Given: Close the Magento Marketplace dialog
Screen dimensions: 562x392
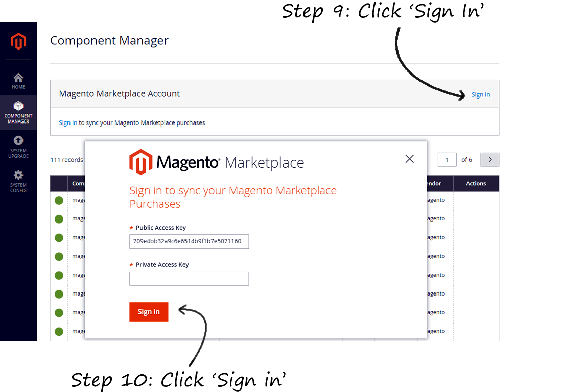Looking at the screenshot, I should pos(409,159).
